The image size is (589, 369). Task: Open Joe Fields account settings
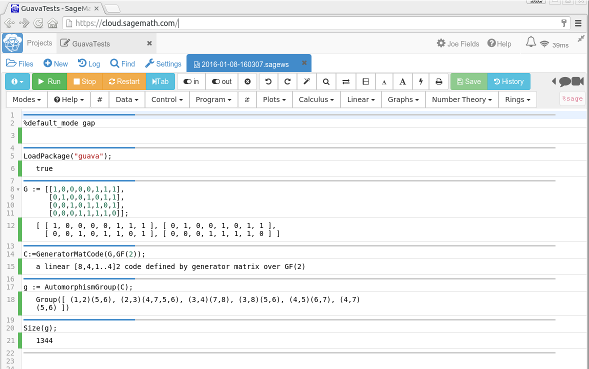pos(458,44)
